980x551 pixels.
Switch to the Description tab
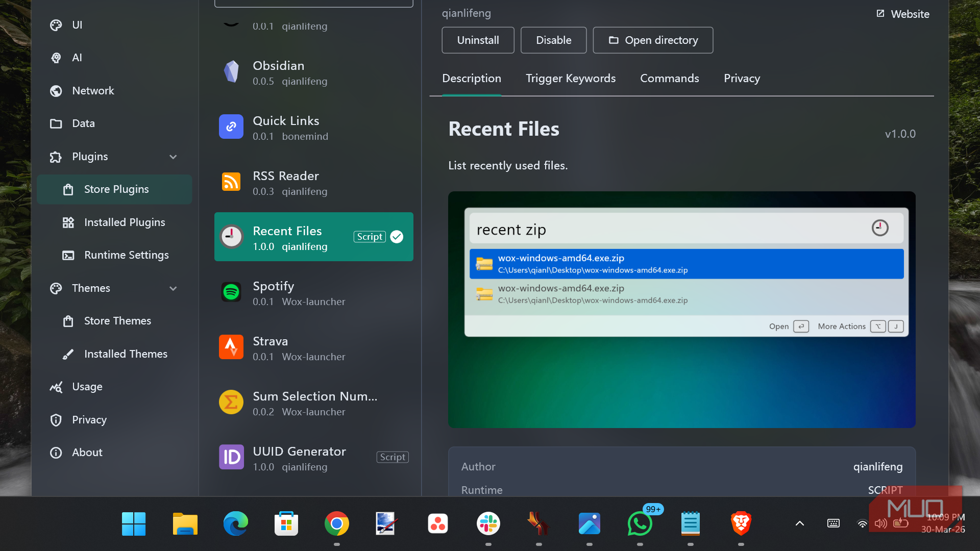(472, 79)
